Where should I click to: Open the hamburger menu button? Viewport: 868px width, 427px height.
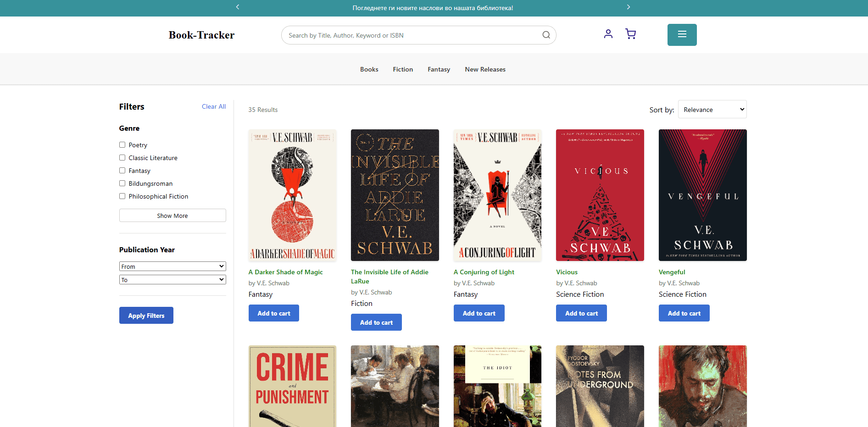(x=682, y=35)
